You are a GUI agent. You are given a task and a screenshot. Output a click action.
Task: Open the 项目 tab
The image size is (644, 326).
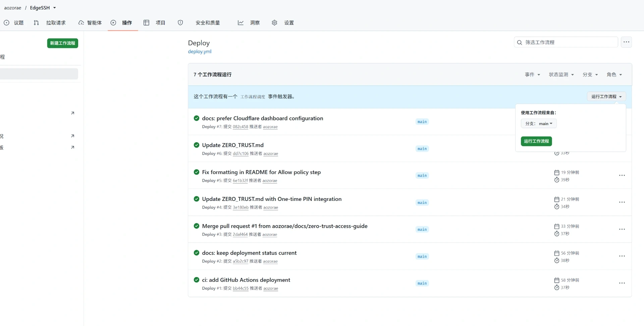(154, 23)
